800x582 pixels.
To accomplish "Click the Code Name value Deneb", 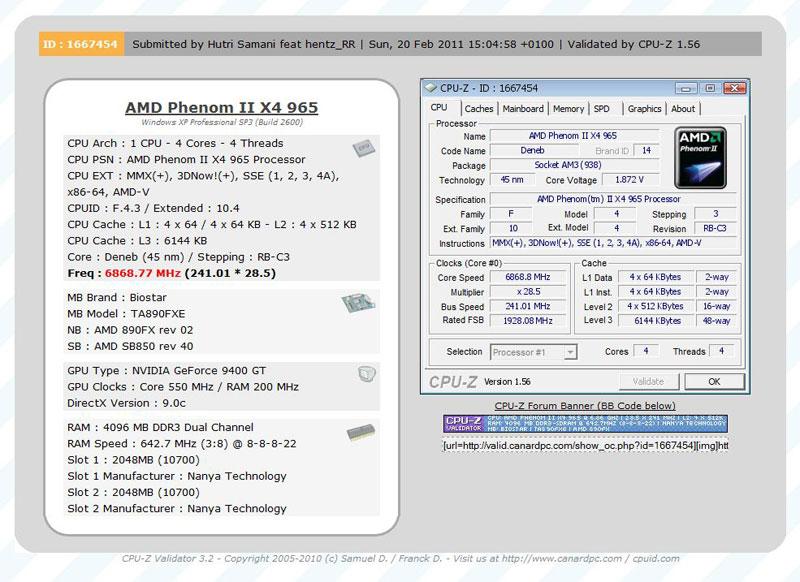I will [x=534, y=150].
